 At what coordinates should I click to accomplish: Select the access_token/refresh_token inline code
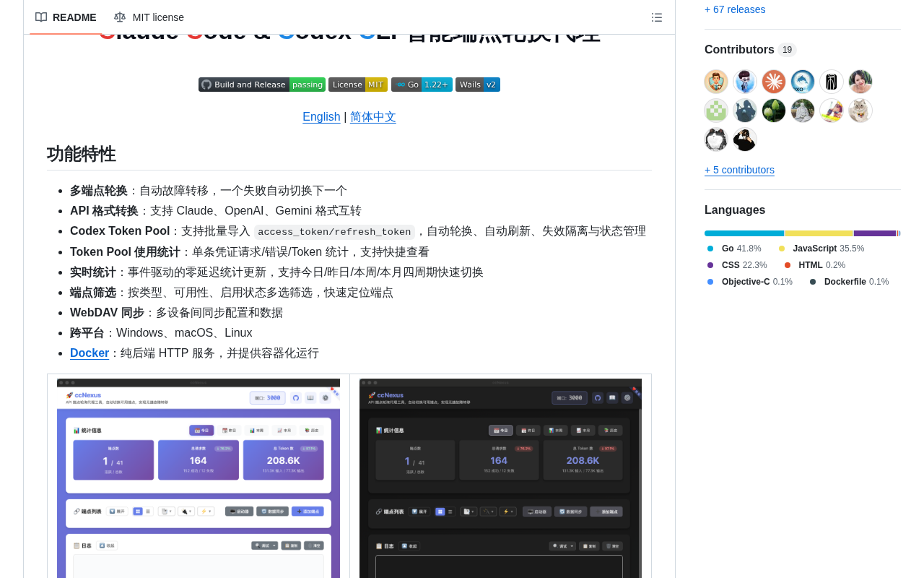tap(334, 232)
